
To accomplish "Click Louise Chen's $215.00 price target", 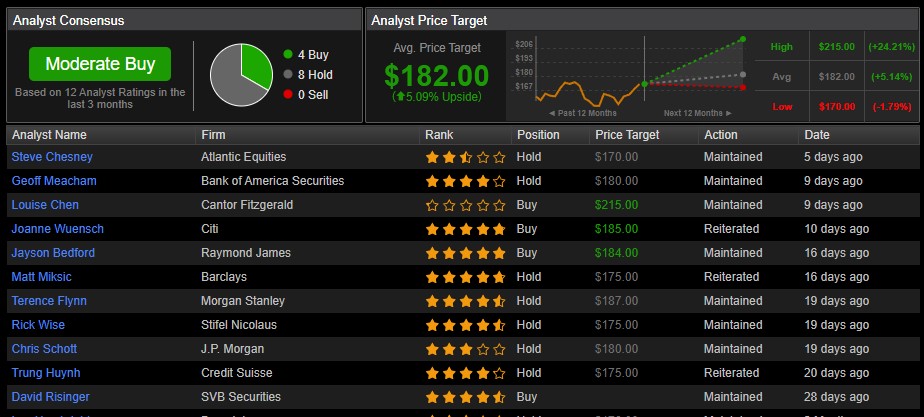I will coord(616,205).
